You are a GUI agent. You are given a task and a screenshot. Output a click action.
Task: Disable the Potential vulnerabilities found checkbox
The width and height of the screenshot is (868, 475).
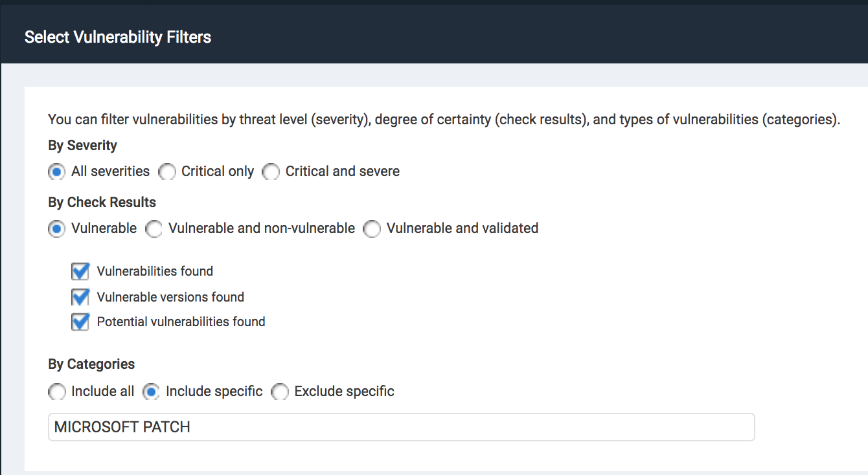[x=80, y=322]
